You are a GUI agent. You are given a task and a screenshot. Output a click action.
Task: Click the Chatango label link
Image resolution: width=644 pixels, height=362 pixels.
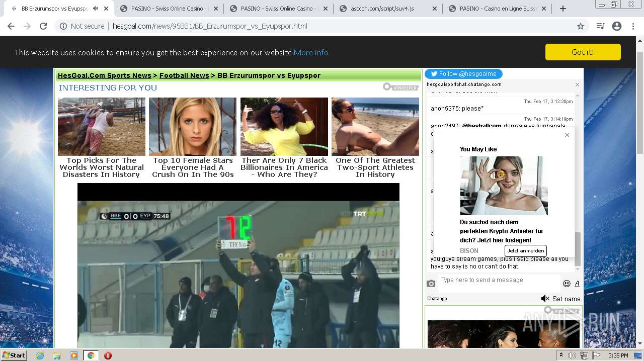tap(437, 299)
